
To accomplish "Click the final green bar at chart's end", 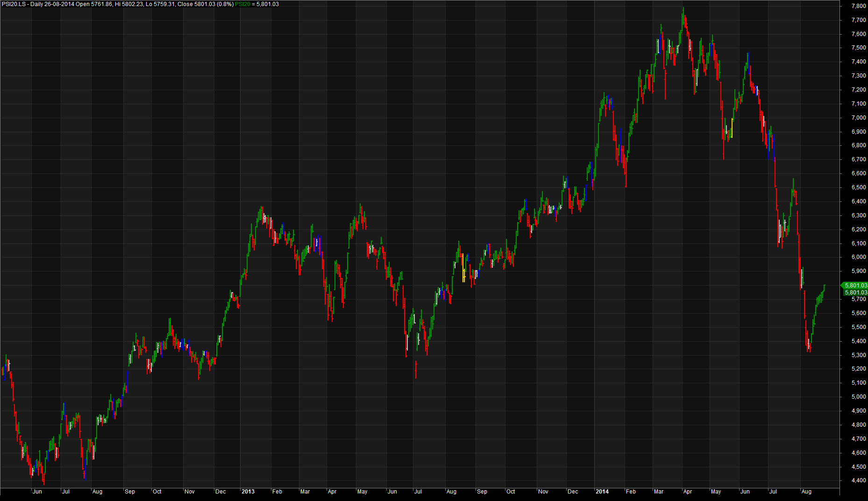I will point(824,288).
